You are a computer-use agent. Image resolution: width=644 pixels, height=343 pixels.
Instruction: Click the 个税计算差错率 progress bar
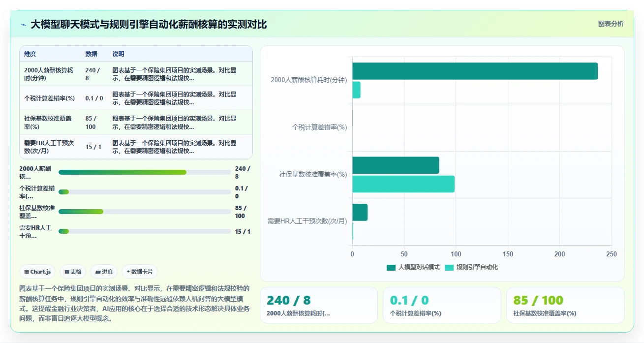(x=145, y=192)
